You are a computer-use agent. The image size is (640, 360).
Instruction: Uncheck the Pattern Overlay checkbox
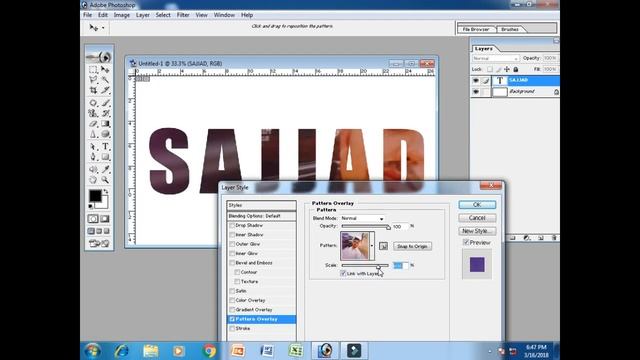(x=232, y=319)
